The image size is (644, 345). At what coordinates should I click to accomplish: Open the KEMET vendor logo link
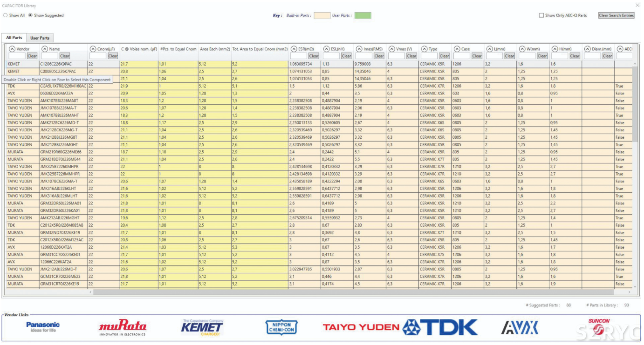coord(202,327)
